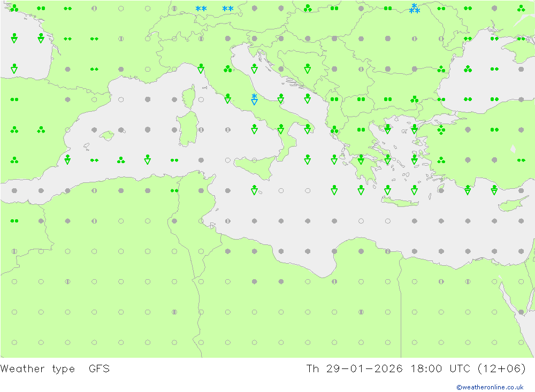
Task: Click the island of Sardinia on the map
Action: (188, 129)
